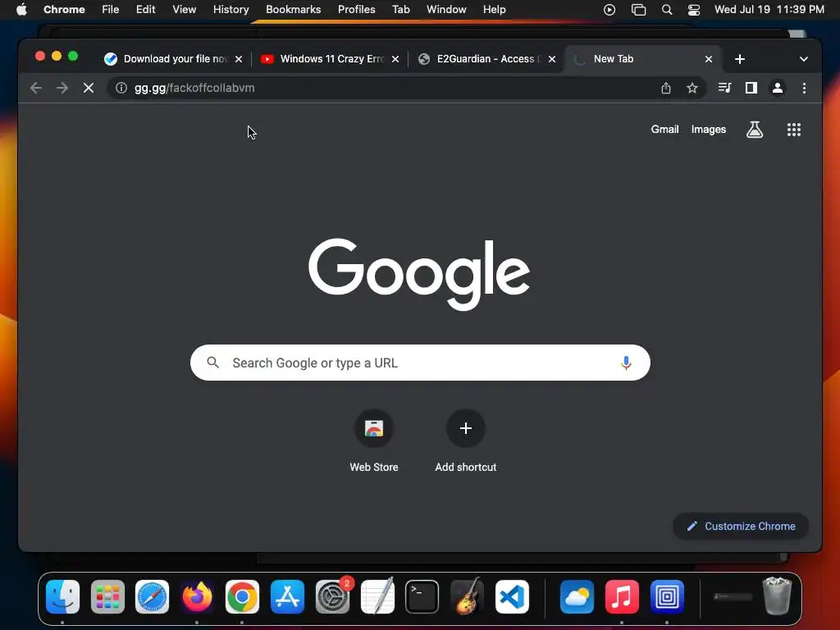Open Terminal in the Dock

tap(422, 597)
